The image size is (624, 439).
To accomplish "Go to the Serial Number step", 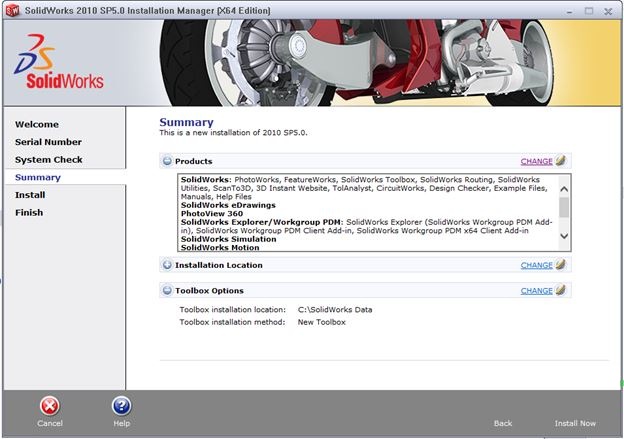I will coord(48,142).
